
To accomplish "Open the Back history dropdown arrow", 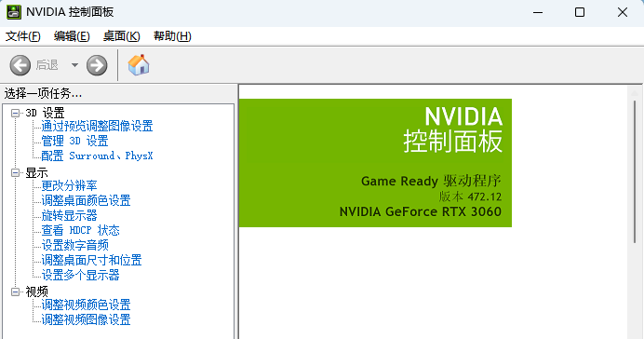I will pos(74,65).
